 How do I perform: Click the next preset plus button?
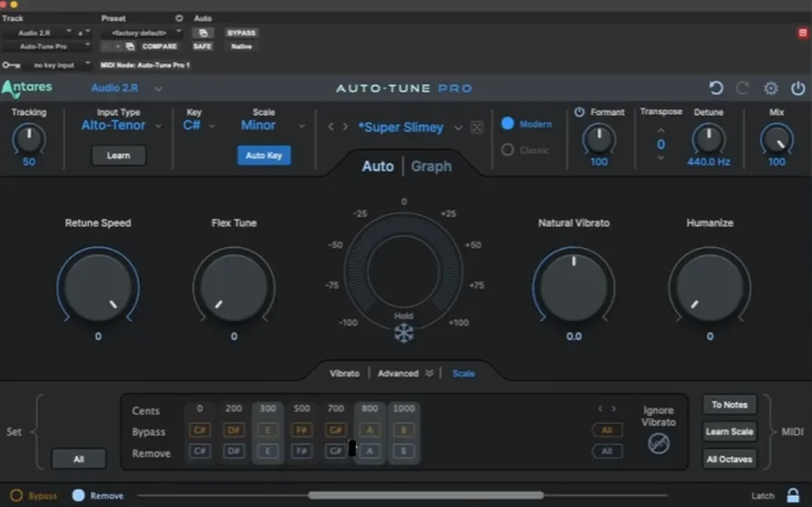pos(118,47)
